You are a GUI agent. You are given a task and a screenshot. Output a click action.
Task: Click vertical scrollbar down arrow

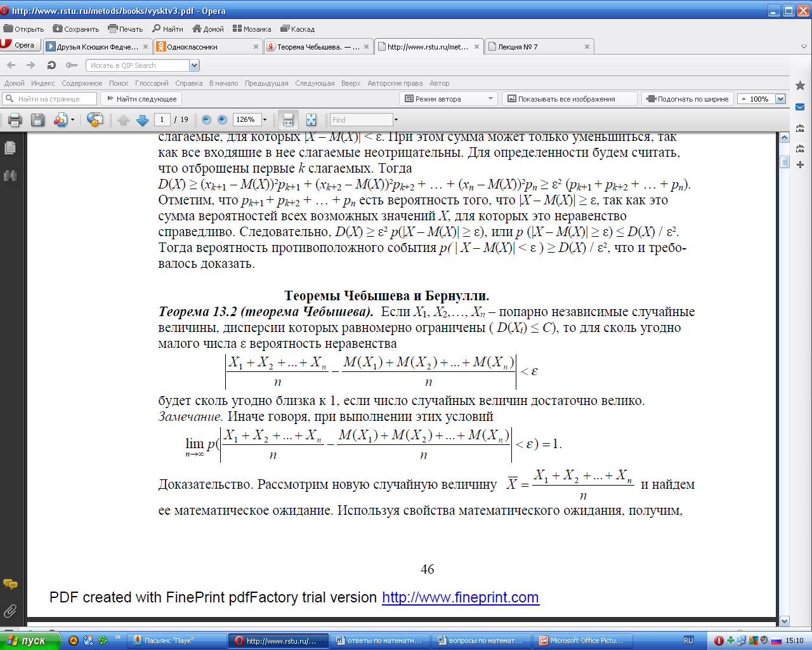pos(784,621)
